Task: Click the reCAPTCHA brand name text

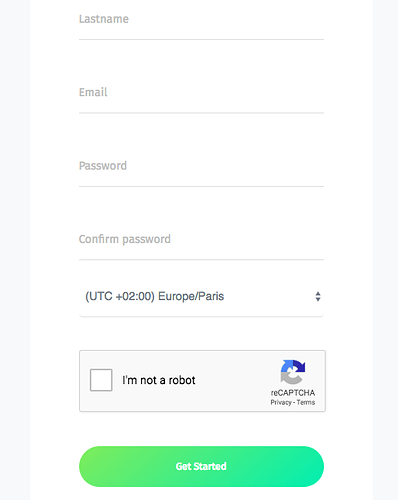Action: tap(293, 393)
